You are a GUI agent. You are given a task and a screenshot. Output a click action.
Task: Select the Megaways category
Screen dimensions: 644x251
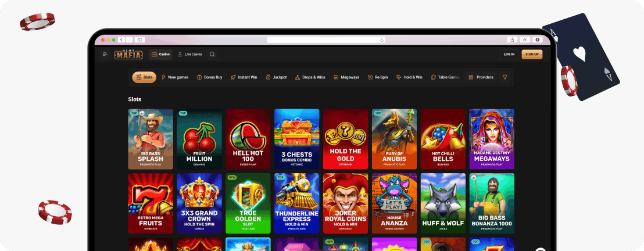coord(346,77)
